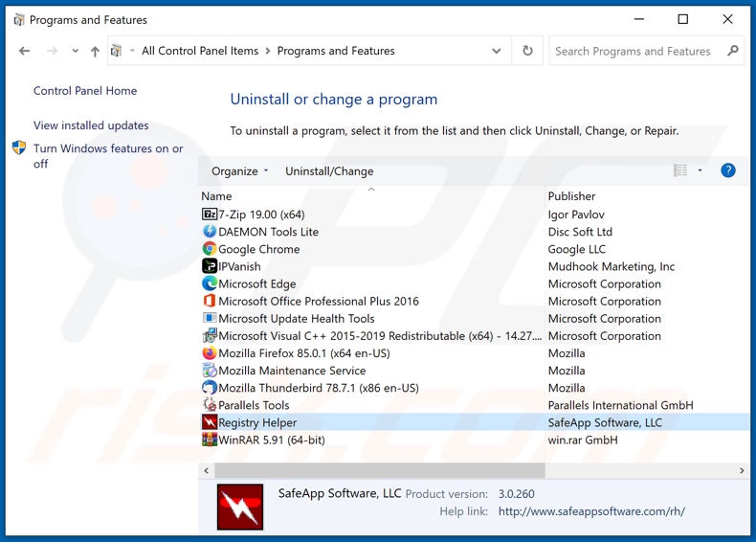756x542 pixels.
Task: Go up one level with up arrow
Action: point(95,51)
